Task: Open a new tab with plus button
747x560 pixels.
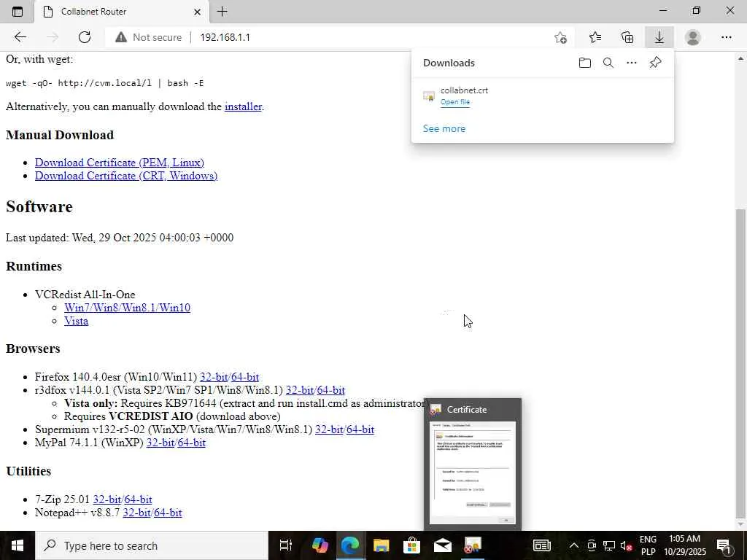Action: (x=222, y=12)
